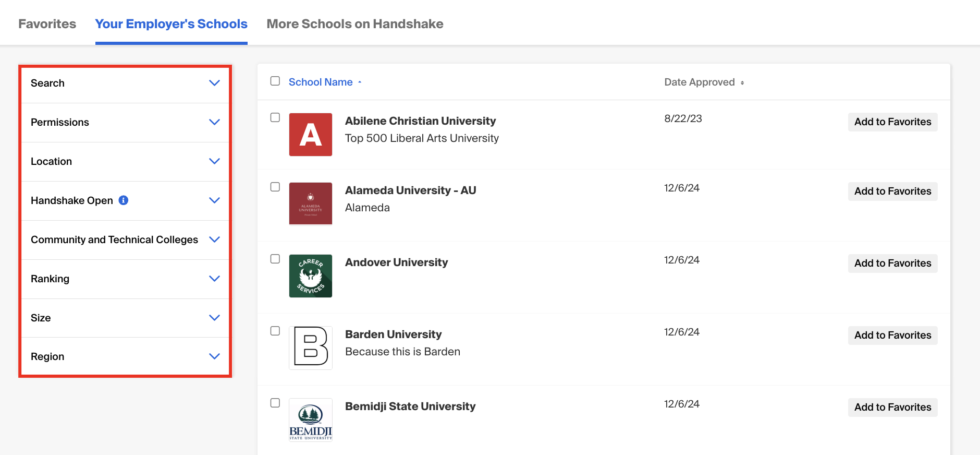
Task: Click Date Approved sort arrows icon
Action: coord(742,83)
